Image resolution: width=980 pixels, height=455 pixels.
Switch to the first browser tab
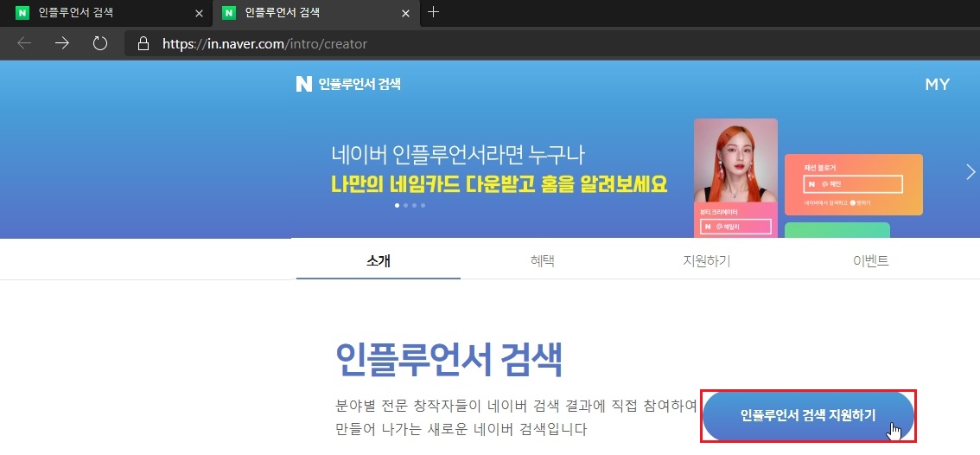pos(106,12)
